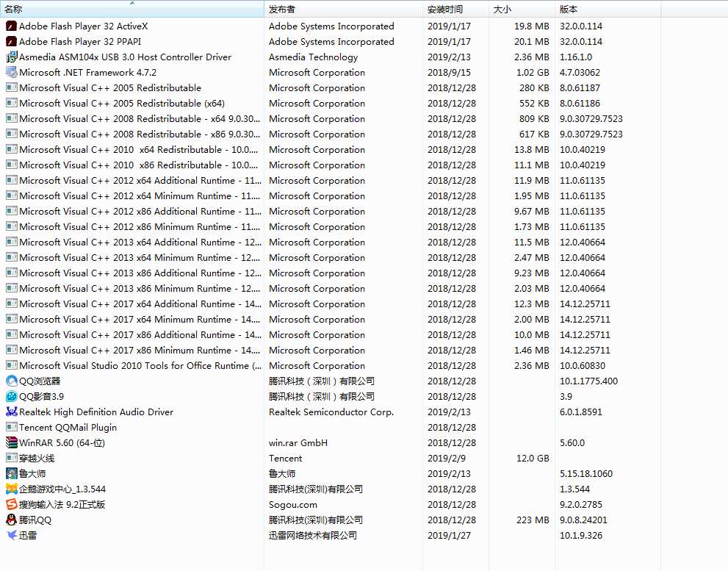Sort list by 名称 column header
Screen dimensions: 728x571
tap(131, 9)
